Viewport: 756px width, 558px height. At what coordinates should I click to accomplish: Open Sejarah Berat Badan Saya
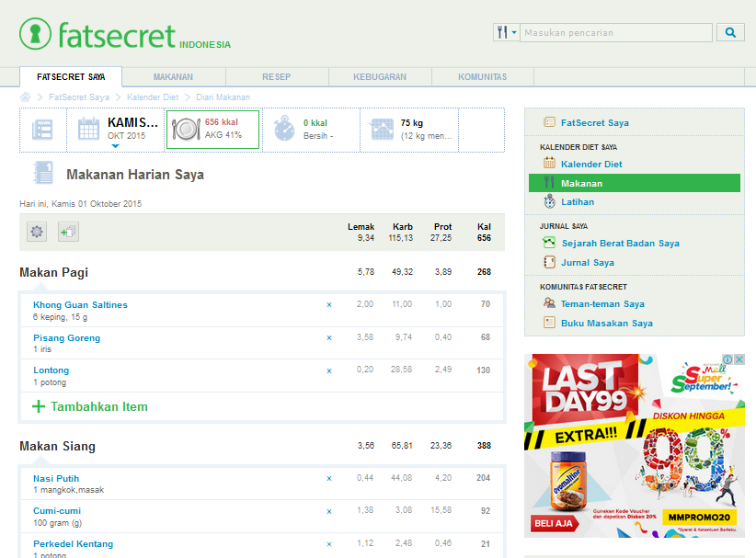[x=620, y=244]
